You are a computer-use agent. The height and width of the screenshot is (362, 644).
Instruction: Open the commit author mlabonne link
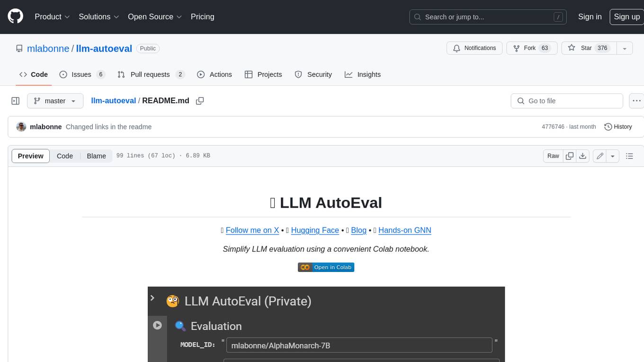tap(46, 127)
